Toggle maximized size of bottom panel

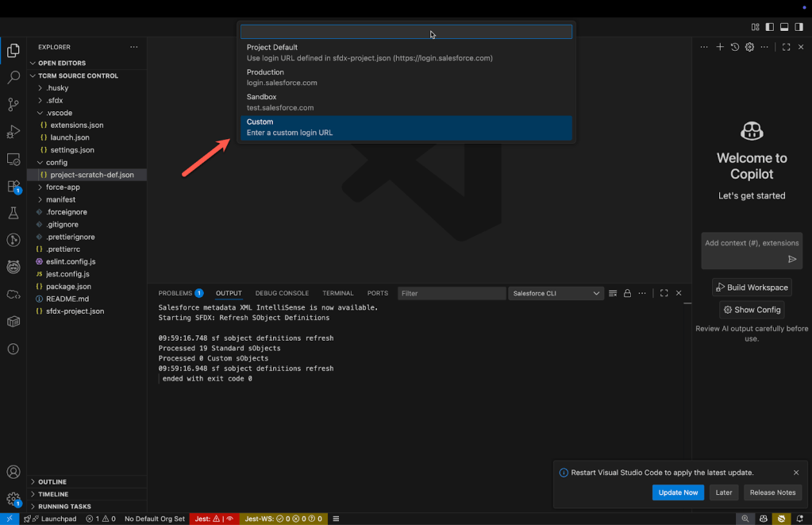664,293
